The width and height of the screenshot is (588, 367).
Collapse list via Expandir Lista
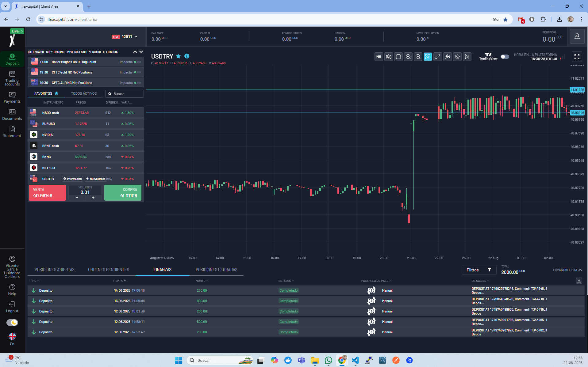click(567, 270)
